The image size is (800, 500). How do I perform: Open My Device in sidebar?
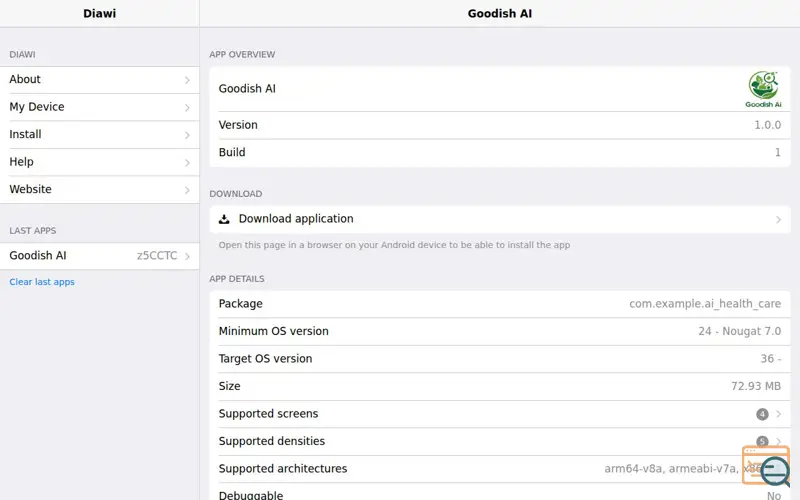pyautogui.click(x=99, y=107)
